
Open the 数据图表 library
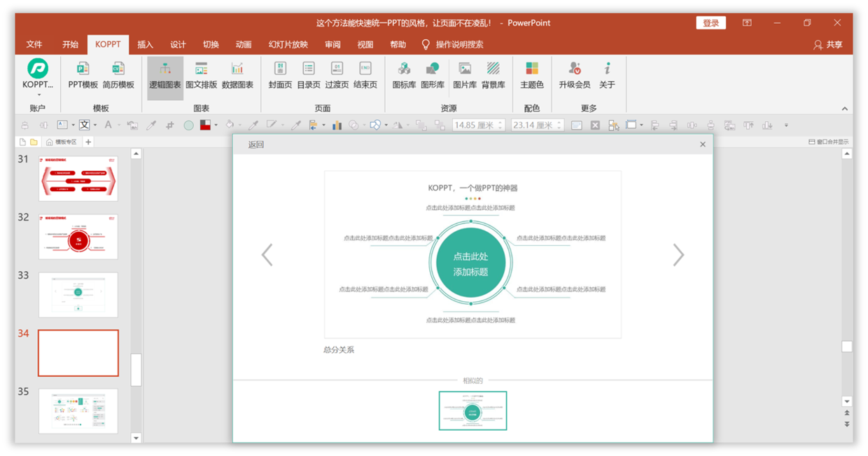coord(237,75)
